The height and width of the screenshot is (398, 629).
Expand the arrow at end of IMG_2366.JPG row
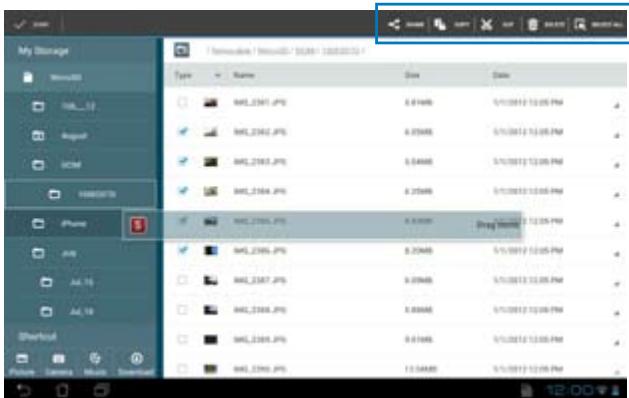click(x=617, y=254)
